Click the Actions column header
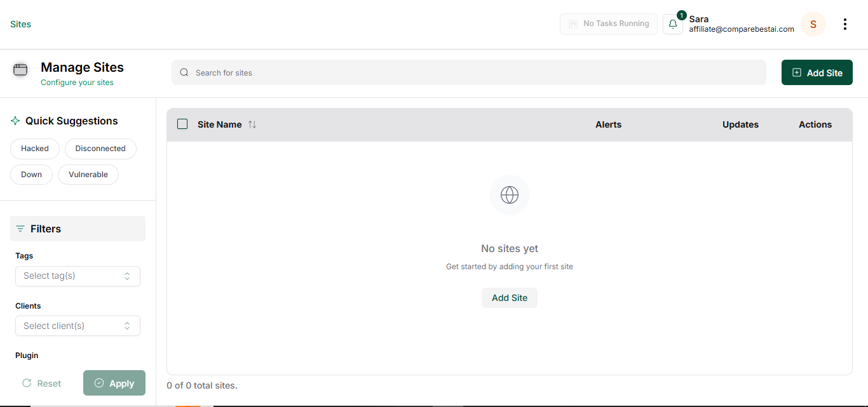Viewport: 868px width, 407px height. (815, 124)
